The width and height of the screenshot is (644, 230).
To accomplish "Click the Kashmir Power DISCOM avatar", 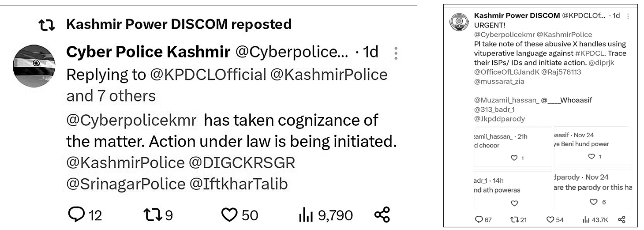I will pos(459,22).
